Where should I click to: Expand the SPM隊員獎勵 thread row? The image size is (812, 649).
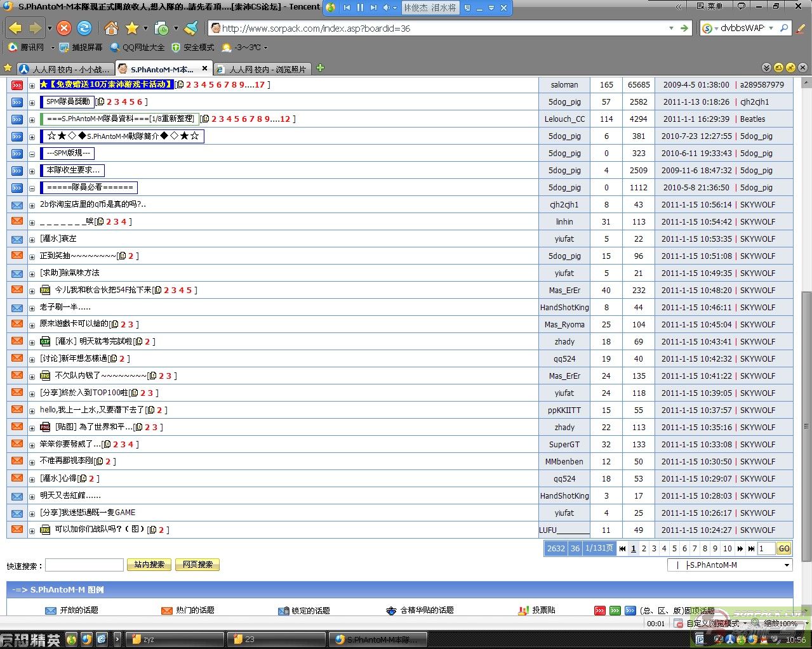(32, 102)
